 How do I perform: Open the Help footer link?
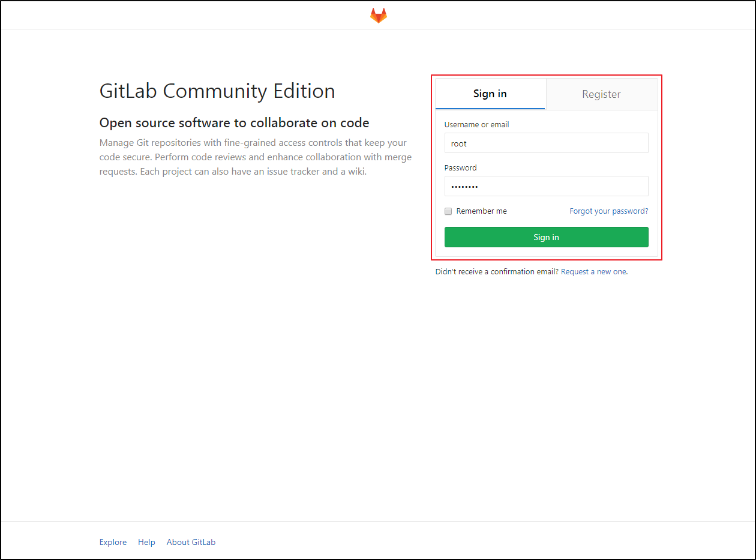(x=146, y=542)
